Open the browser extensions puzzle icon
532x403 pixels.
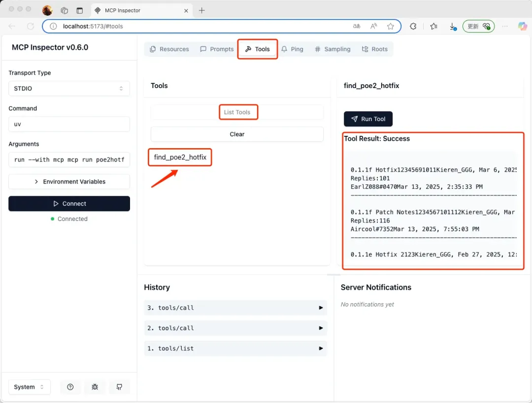coord(413,26)
